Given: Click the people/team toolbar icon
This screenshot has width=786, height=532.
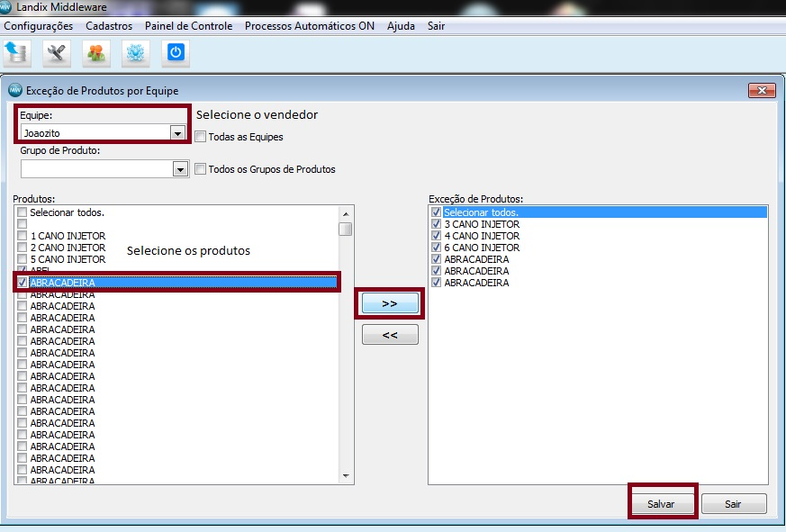Looking at the screenshot, I should click(95, 53).
